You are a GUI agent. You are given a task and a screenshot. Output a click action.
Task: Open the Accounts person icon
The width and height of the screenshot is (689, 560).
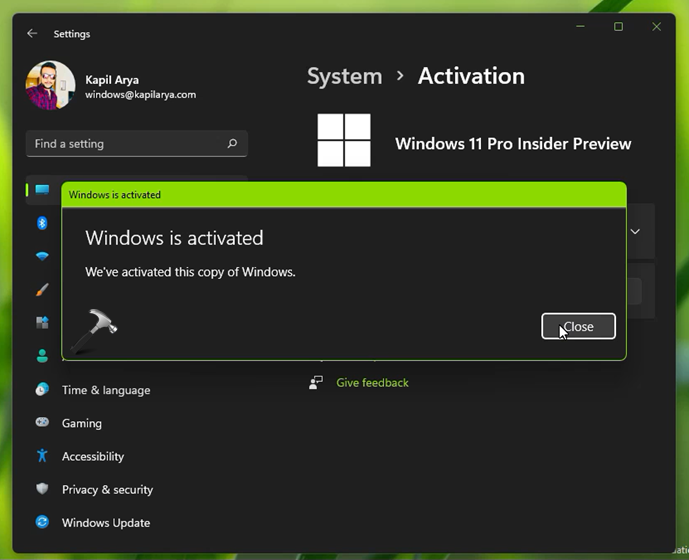pos(42,356)
